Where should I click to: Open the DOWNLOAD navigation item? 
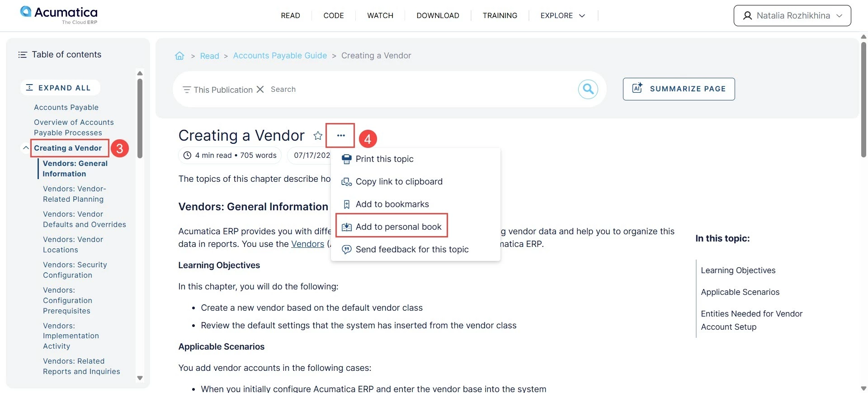pos(438,15)
